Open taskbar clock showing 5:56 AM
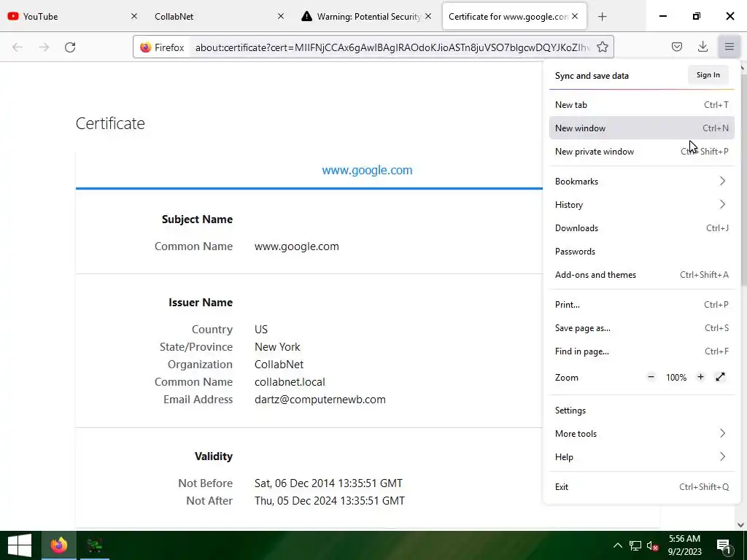Viewport: 747px width, 560px height. click(684, 545)
